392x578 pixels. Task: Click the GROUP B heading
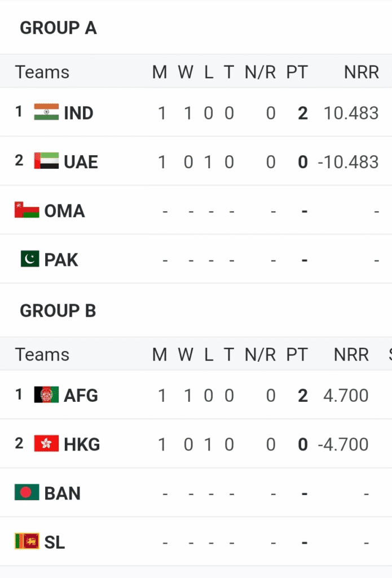pyautogui.click(x=58, y=310)
